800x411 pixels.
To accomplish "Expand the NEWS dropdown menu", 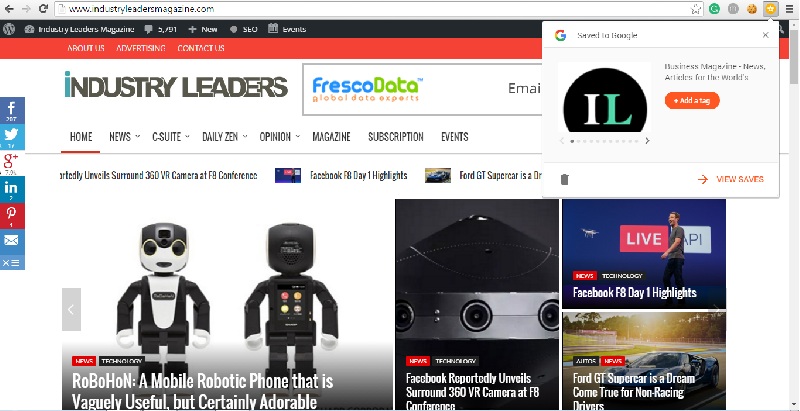I will [124, 137].
